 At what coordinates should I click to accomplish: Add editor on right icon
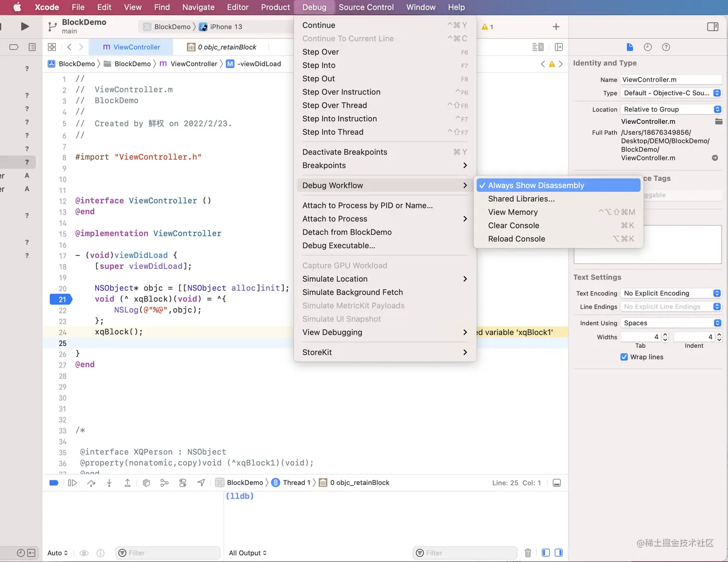(x=559, y=47)
